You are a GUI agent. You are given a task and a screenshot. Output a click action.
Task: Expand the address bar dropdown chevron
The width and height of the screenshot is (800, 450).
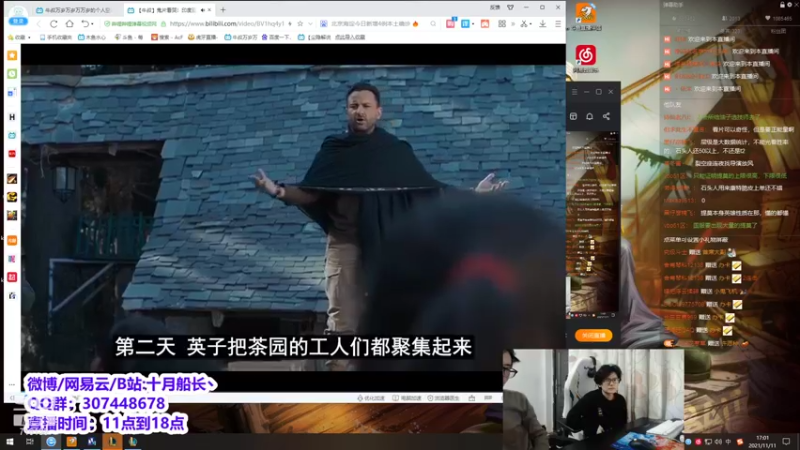point(311,24)
